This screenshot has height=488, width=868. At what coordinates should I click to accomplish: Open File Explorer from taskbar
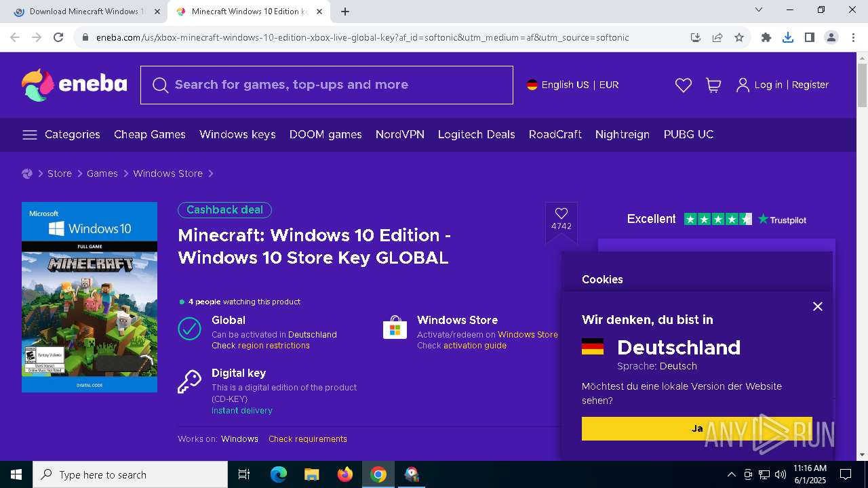311,474
